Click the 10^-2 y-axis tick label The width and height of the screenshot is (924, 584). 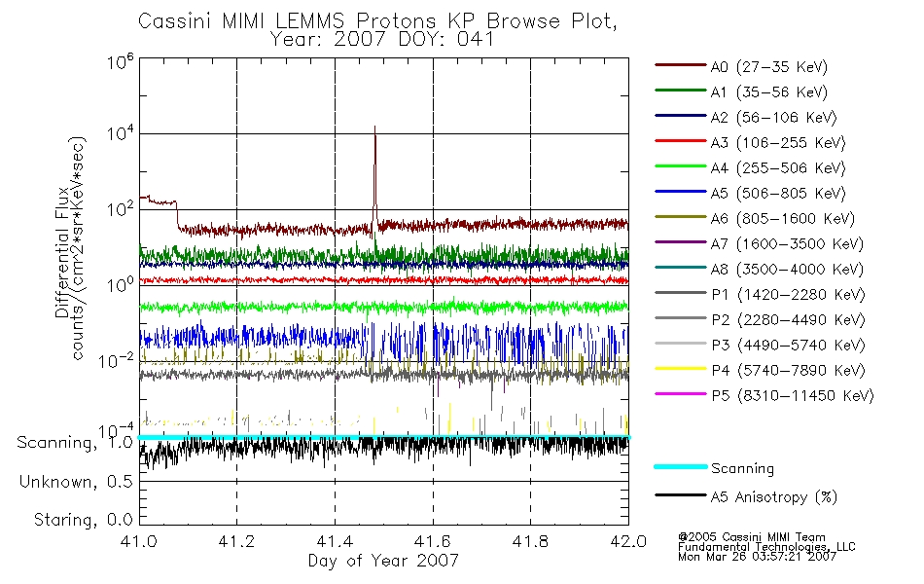[117, 359]
